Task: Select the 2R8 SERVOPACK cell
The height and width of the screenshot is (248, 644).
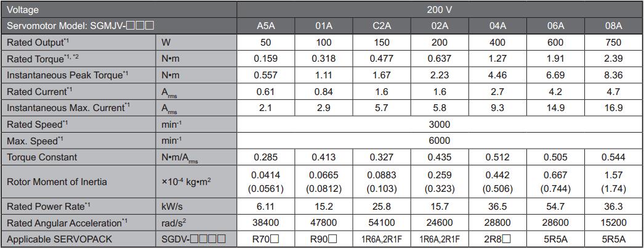Action: (497, 238)
